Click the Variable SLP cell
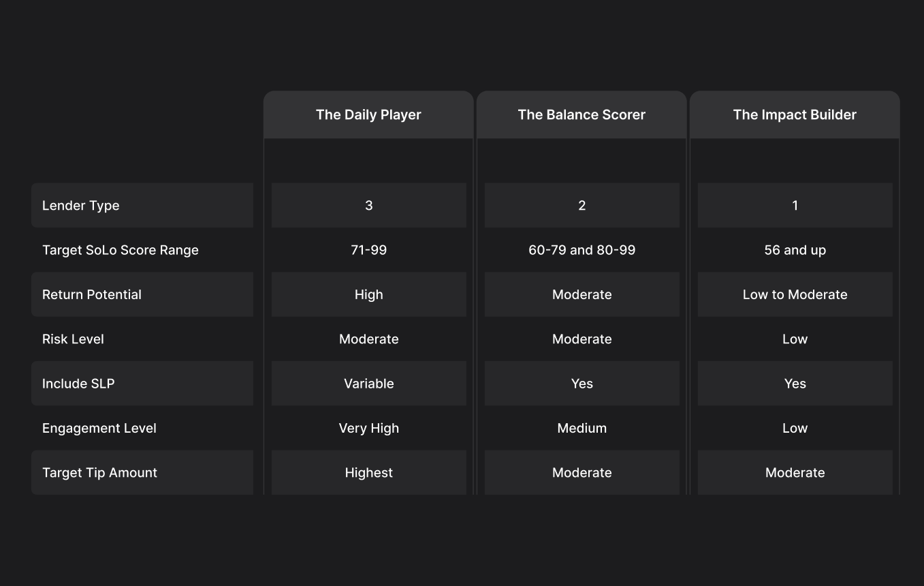 (x=368, y=384)
